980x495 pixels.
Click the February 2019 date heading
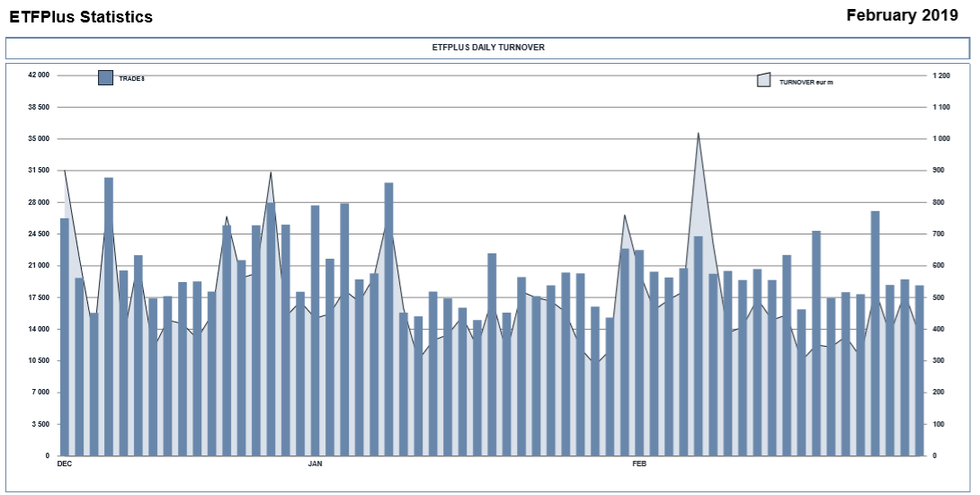coord(902,15)
